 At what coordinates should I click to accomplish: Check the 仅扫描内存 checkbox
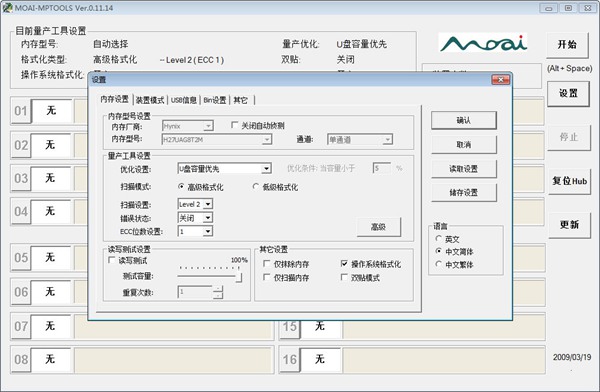pos(267,277)
